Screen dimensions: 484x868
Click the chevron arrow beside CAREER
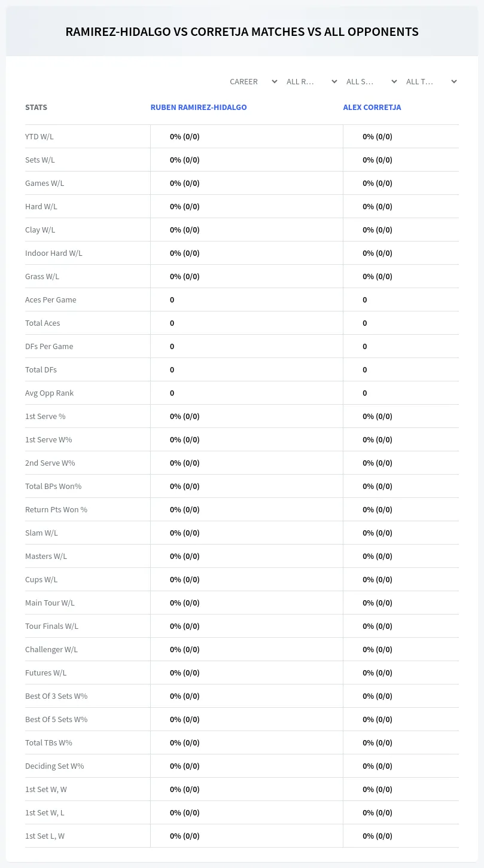pyautogui.click(x=275, y=81)
